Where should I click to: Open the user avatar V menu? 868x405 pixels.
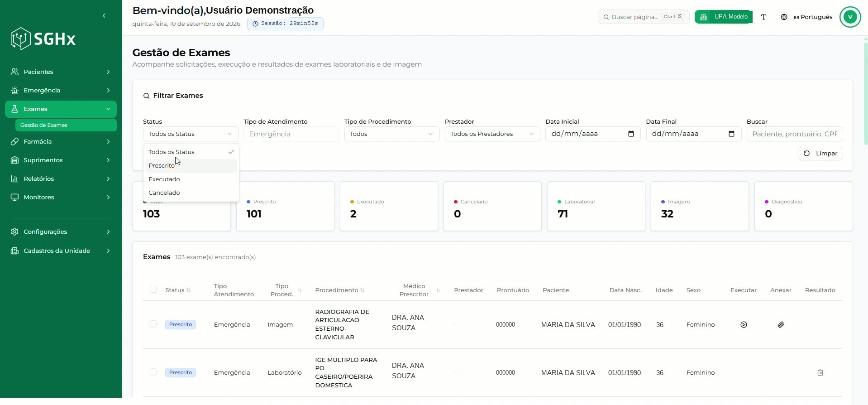click(x=850, y=17)
